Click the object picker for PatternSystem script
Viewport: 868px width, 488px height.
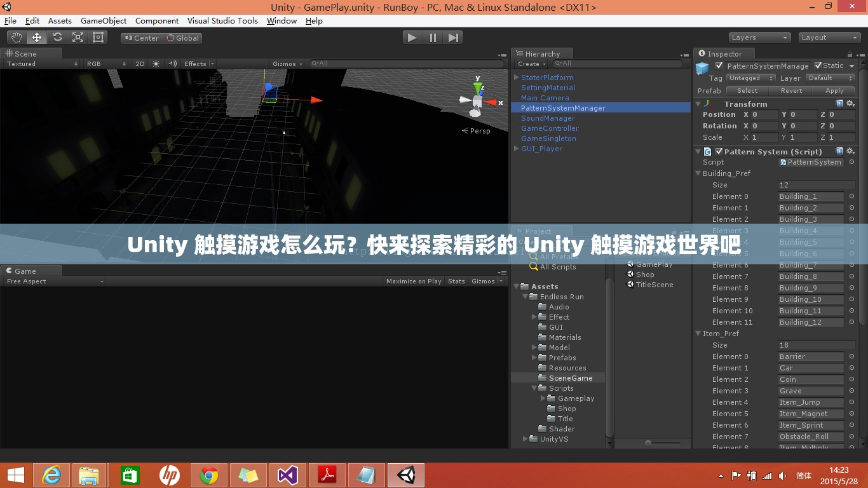pos(851,162)
